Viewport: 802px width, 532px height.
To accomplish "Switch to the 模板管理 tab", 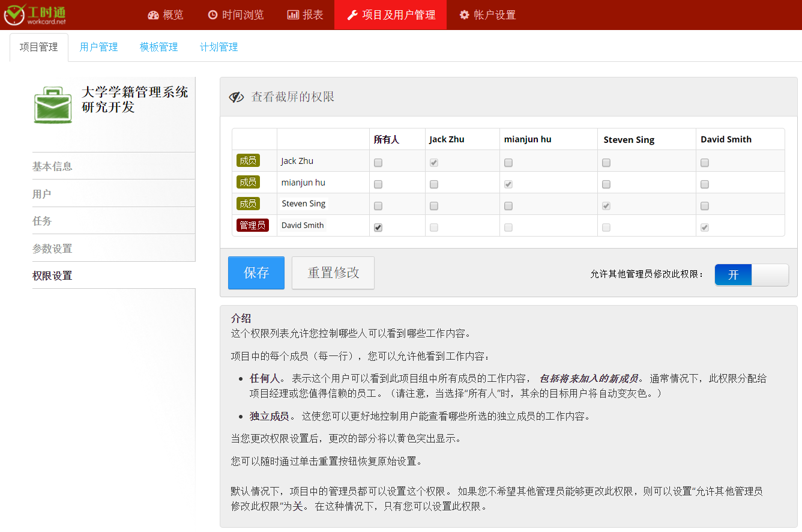I will point(158,47).
